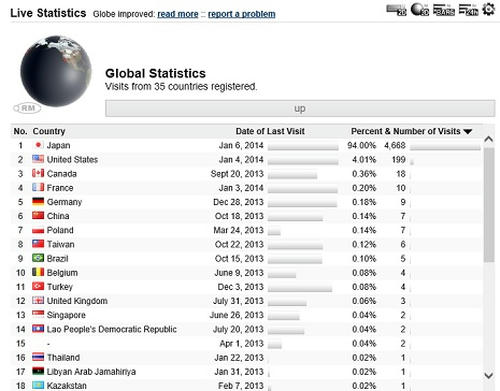Screen dimensions: 500x391
Task: Select the 'Japan' country name
Action: (58, 145)
